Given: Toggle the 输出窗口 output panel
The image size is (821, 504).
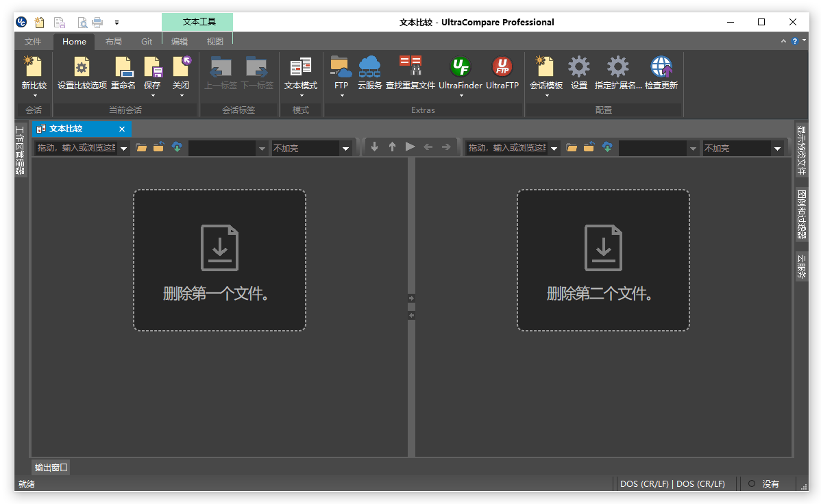Looking at the screenshot, I should click(51, 468).
